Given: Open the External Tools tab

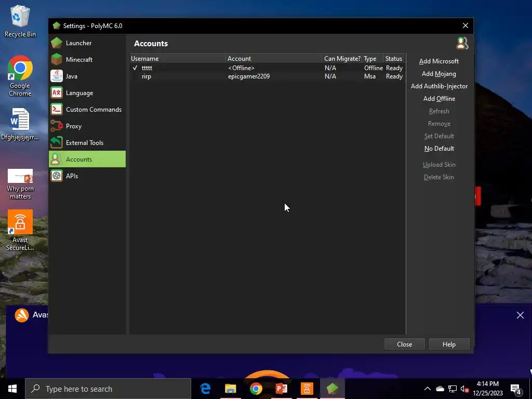Looking at the screenshot, I should point(87,142).
